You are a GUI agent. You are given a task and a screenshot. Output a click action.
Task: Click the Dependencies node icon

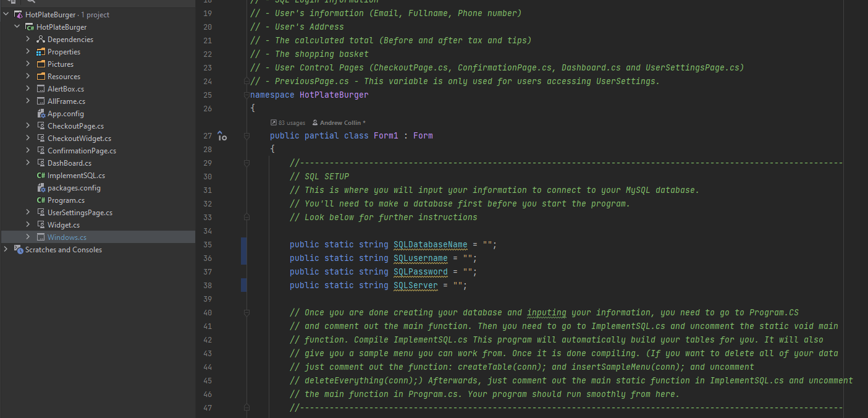click(41, 40)
